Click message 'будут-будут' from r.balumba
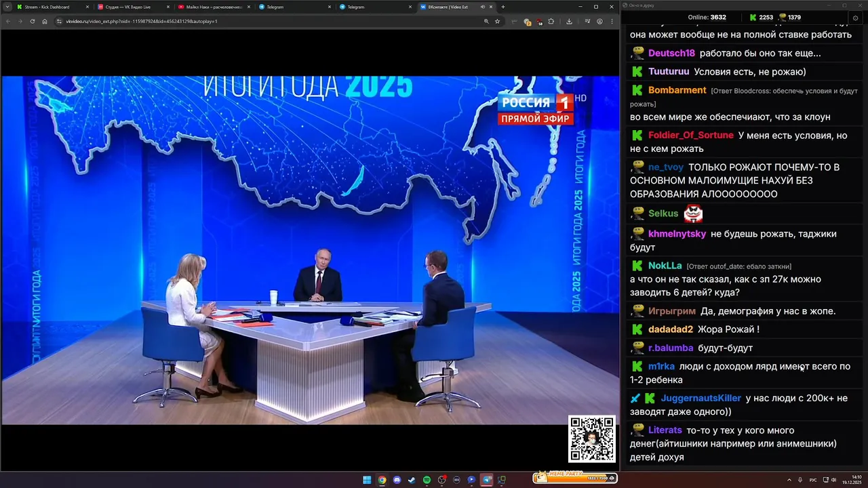 coord(725,348)
